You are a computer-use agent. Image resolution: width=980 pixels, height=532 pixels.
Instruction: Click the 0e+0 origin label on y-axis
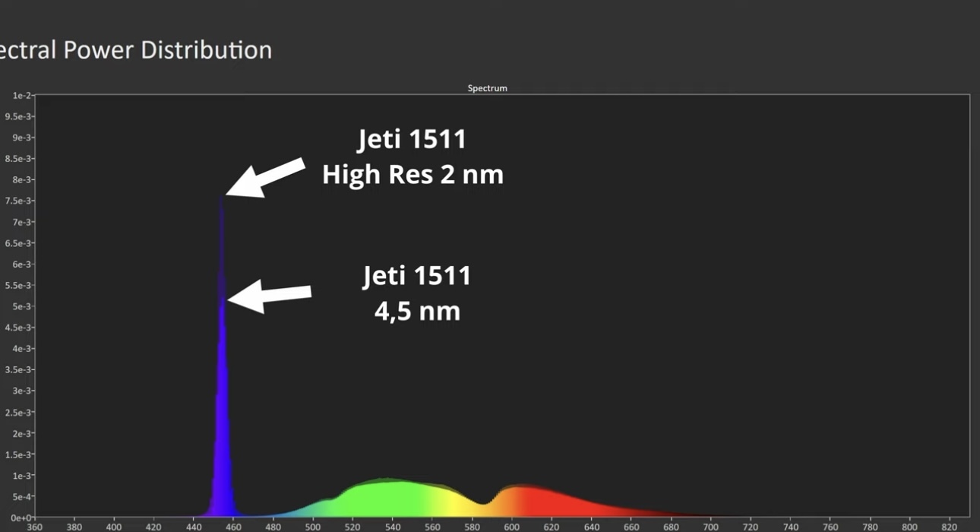tap(20, 518)
